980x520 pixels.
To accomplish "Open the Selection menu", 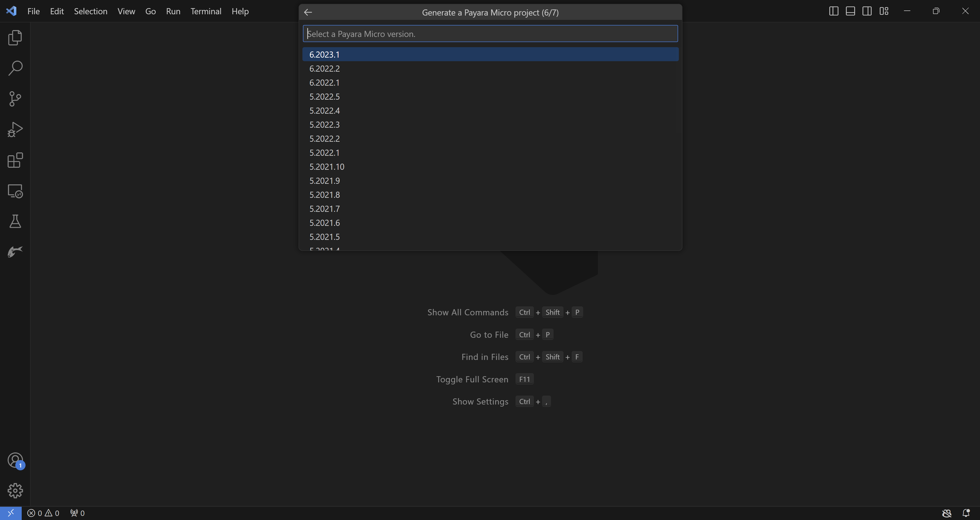I will click(91, 11).
